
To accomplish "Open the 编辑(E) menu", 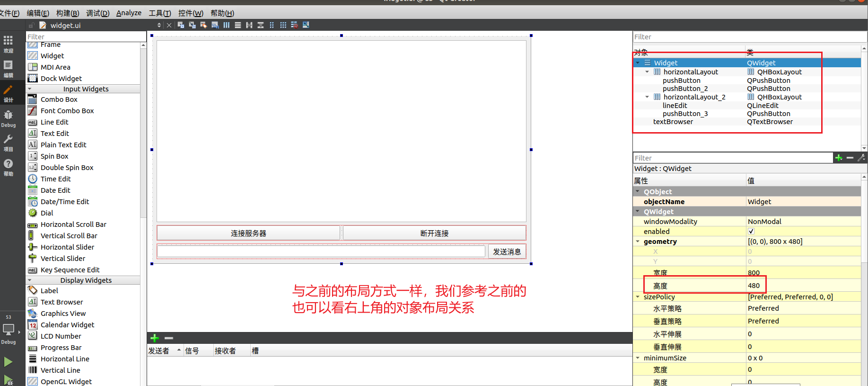I will coord(38,13).
